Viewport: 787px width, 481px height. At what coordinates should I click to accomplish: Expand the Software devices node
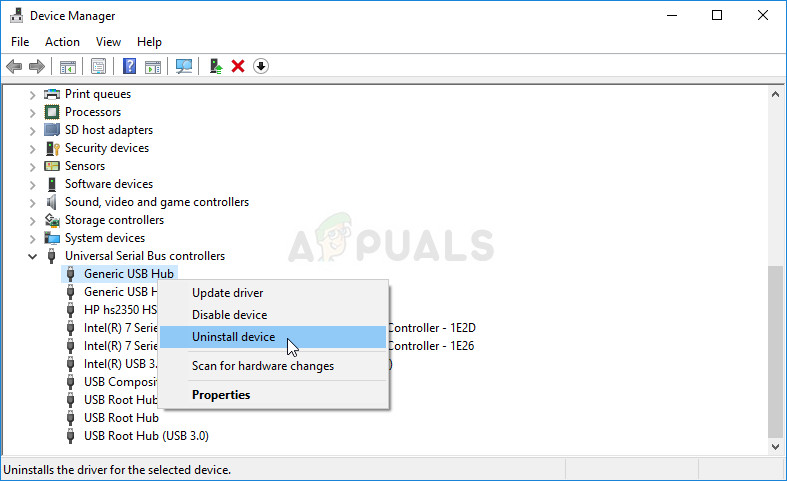(x=33, y=185)
